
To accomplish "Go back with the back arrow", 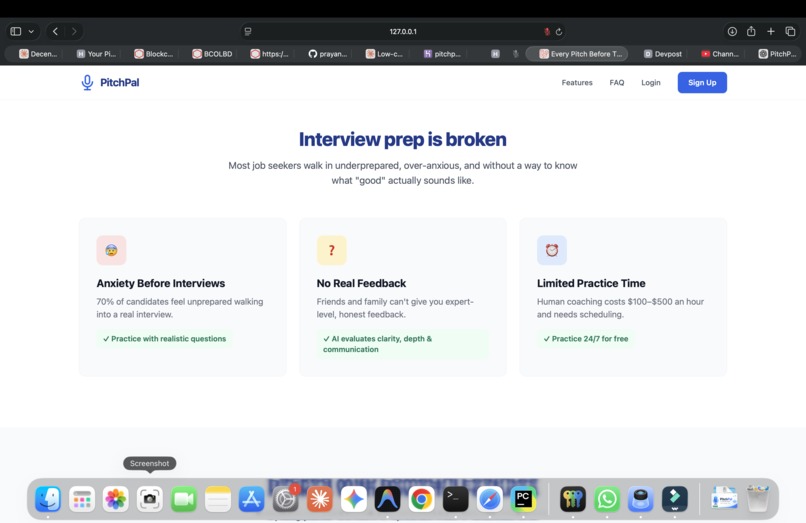I will [56, 31].
